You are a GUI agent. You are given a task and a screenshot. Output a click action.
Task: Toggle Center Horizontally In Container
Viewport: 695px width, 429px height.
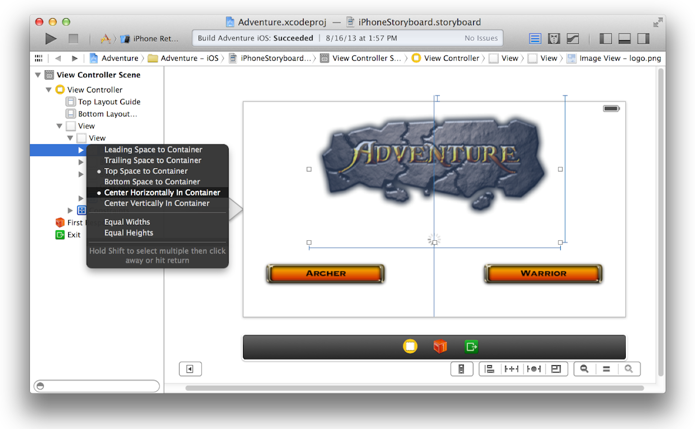(162, 192)
